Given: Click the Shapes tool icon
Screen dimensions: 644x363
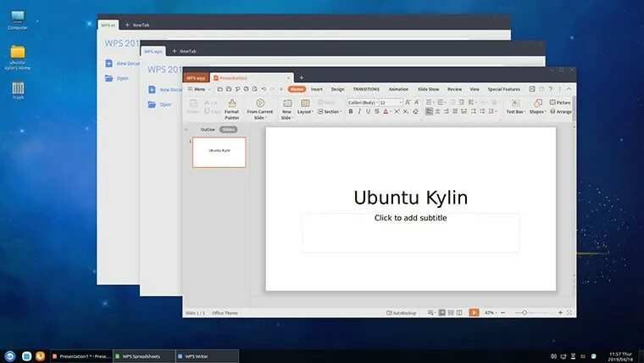Looking at the screenshot, I should (537, 103).
